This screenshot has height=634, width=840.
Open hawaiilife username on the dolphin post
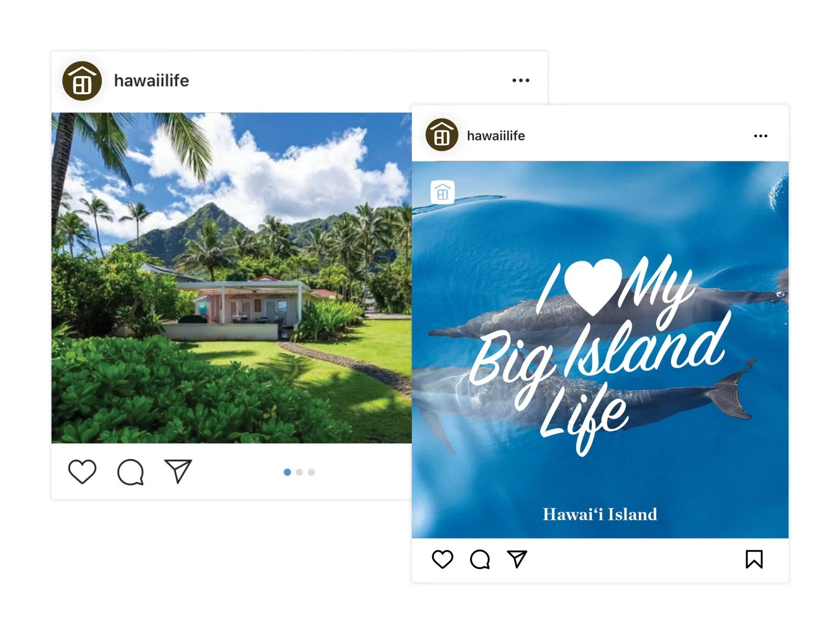coord(496,136)
